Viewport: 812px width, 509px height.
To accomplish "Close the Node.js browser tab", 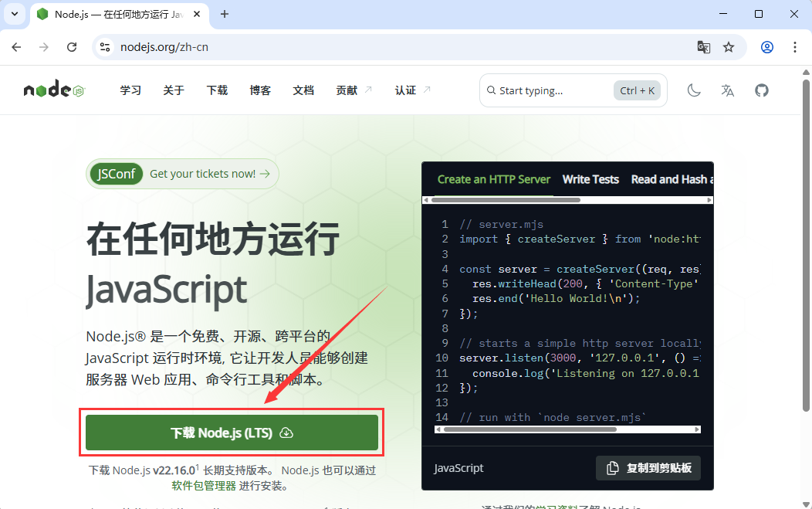I will (x=197, y=14).
